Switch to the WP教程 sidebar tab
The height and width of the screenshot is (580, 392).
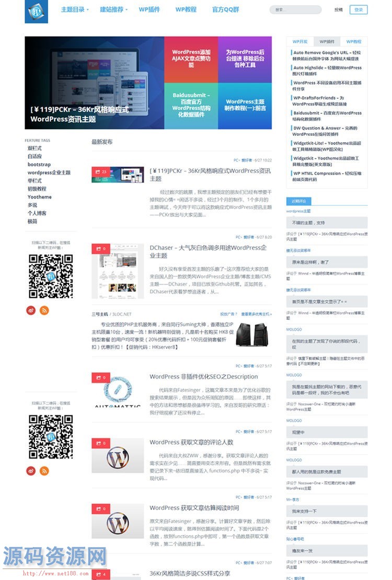tap(353, 41)
